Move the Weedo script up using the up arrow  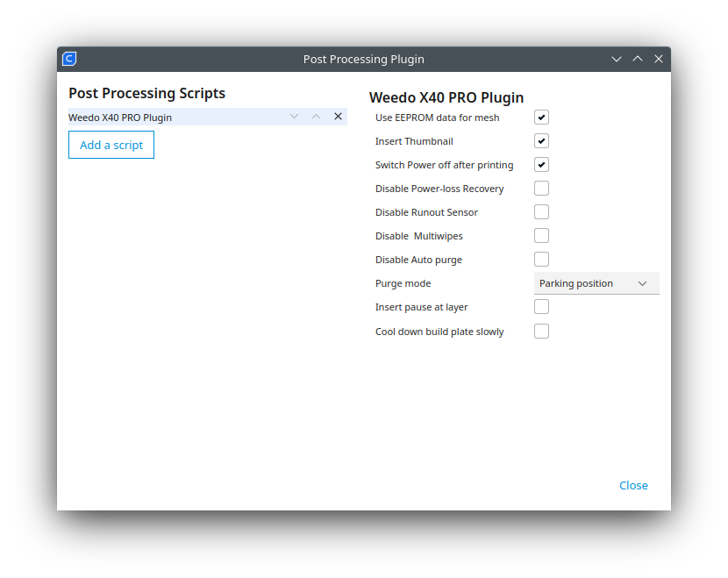[316, 116]
